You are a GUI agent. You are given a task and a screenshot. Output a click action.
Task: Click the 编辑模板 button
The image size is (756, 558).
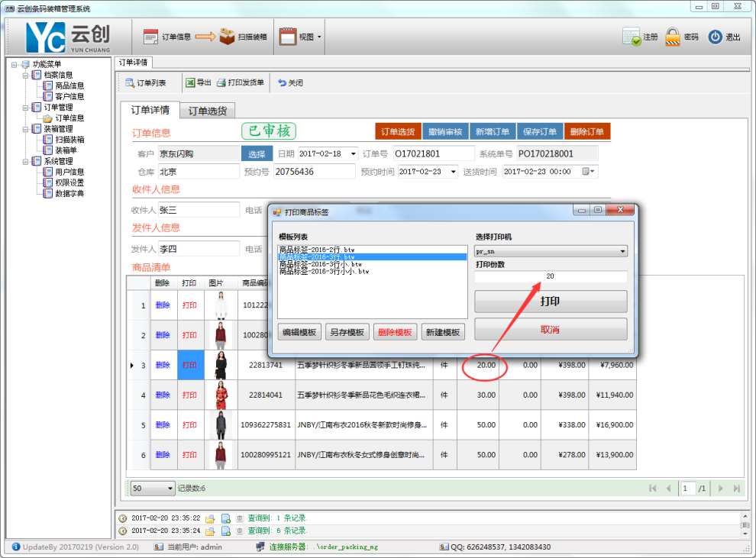pos(300,332)
